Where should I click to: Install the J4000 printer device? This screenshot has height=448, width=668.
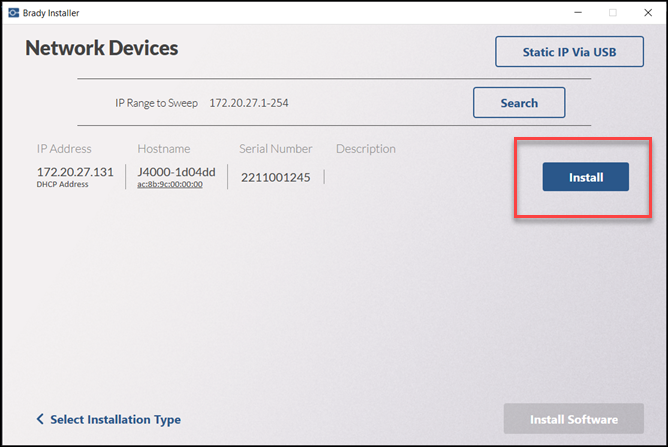[x=585, y=177]
